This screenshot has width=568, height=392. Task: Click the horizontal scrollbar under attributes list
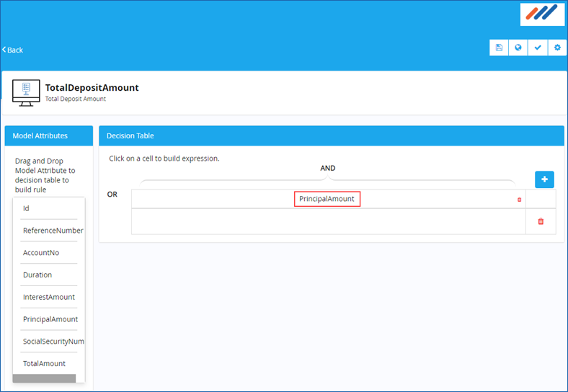[x=44, y=378]
